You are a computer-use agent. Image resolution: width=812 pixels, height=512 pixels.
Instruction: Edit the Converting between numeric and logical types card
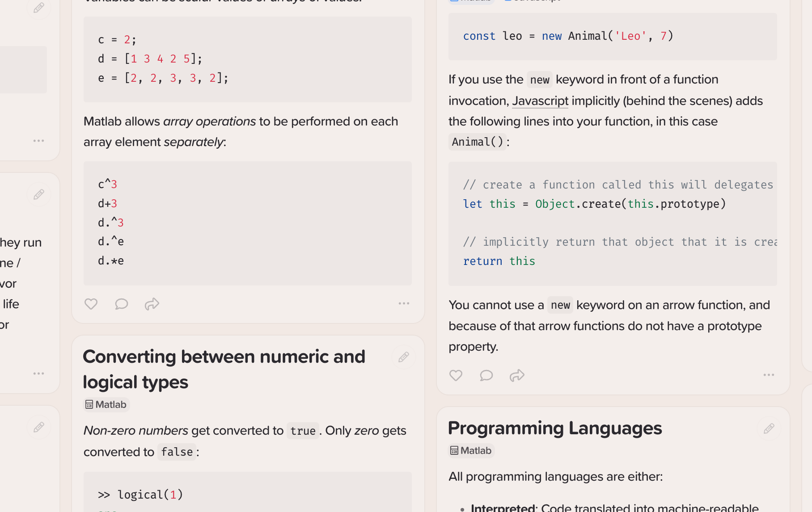click(404, 357)
